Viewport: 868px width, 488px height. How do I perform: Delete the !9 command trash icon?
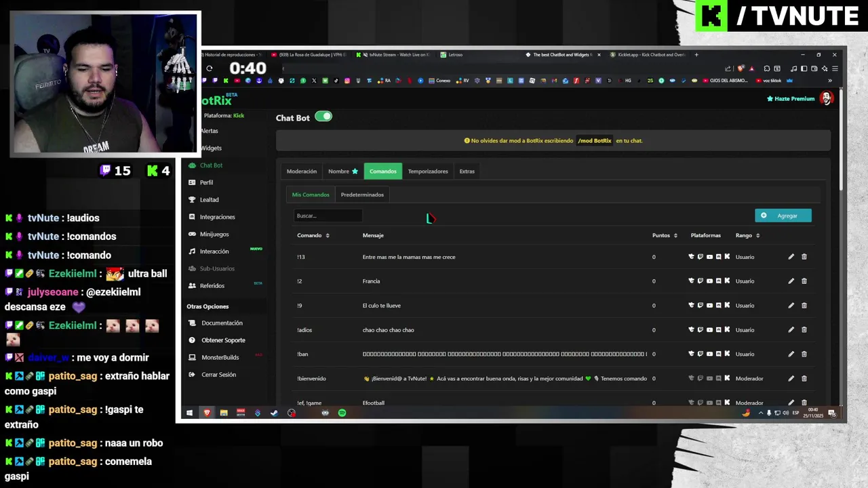tap(804, 306)
